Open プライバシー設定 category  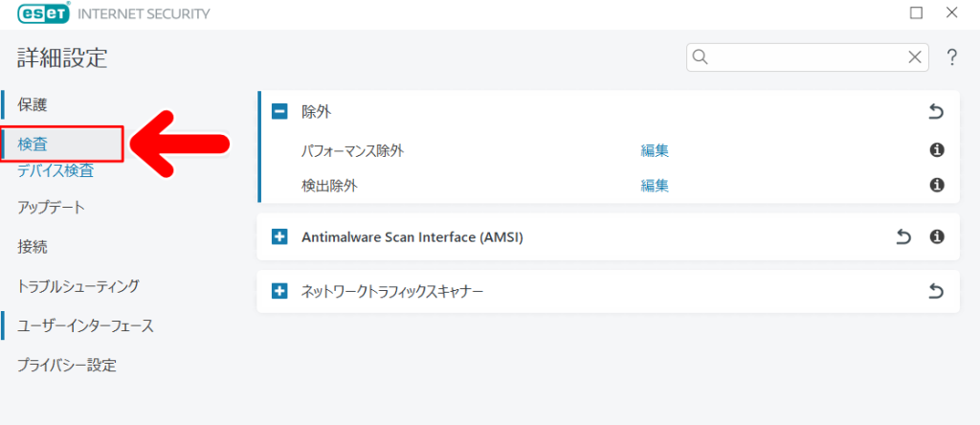[67, 365]
